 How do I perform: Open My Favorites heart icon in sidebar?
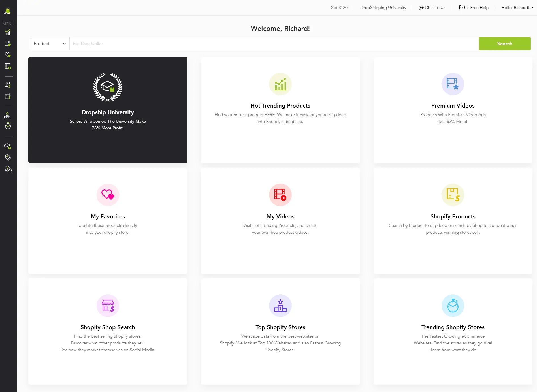(8, 55)
